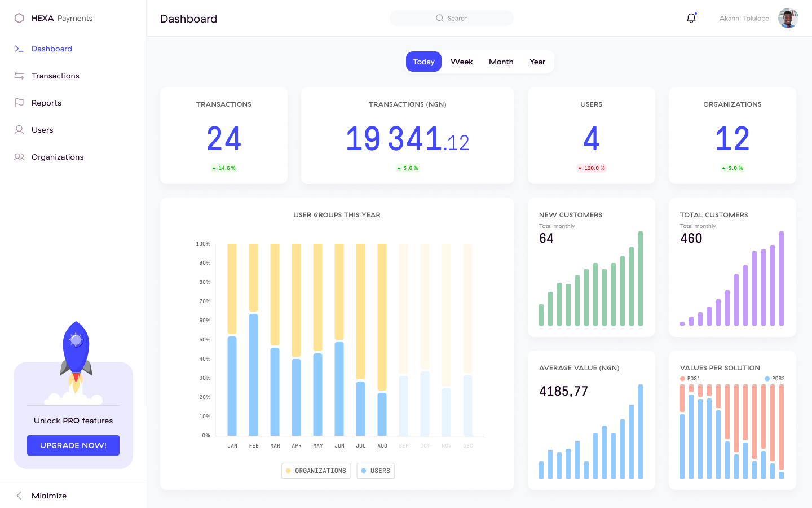
Task: Click the Reports flag icon
Action: (x=19, y=103)
